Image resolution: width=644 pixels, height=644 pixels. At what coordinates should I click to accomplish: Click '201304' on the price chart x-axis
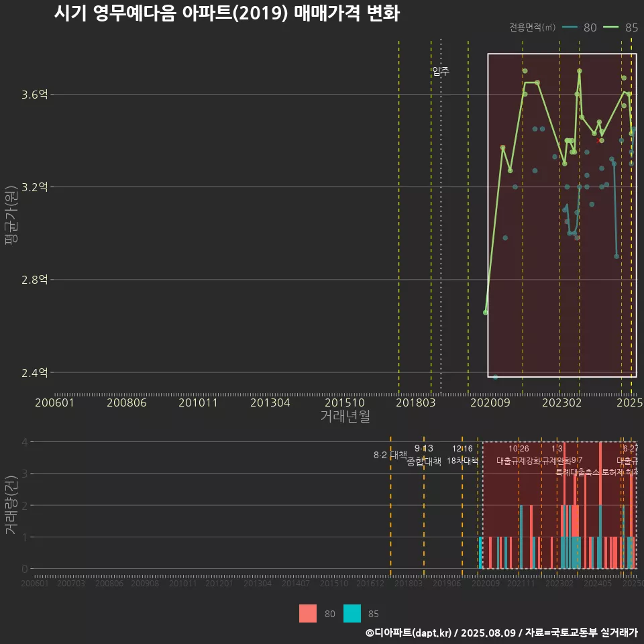[x=270, y=402]
